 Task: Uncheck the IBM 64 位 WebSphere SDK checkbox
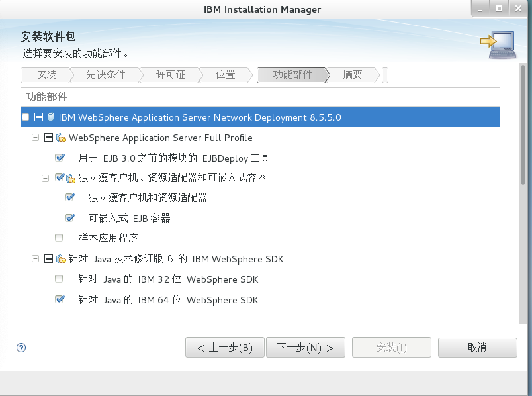[x=60, y=299]
